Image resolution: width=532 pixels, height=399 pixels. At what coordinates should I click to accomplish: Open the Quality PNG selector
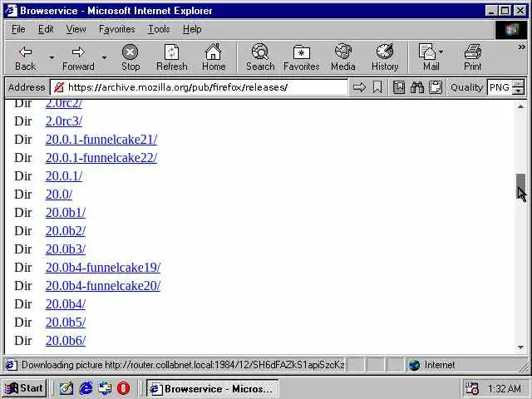500,87
